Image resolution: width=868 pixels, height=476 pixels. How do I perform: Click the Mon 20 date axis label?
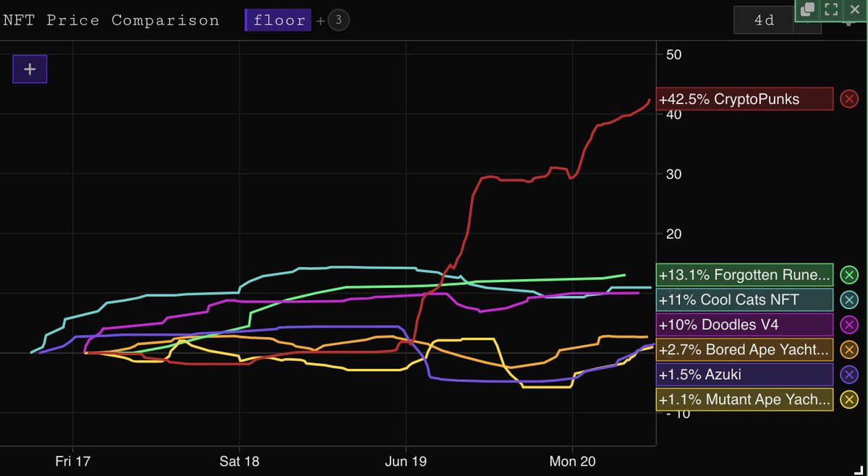click(x=572, y=460)
